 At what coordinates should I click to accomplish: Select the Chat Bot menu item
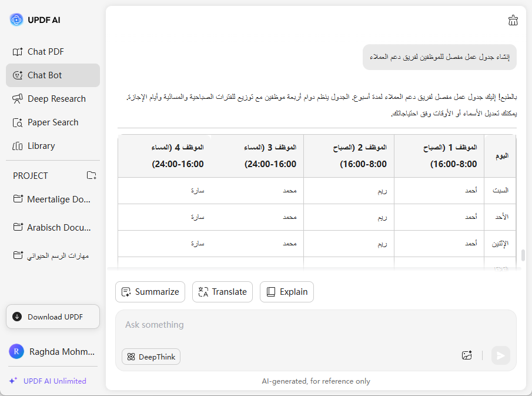point(45,75)
